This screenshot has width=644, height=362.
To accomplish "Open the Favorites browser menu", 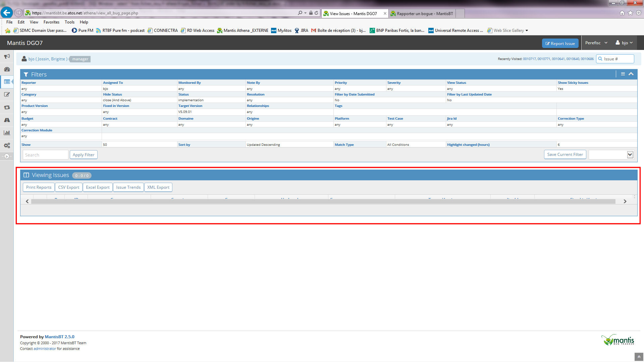I will pos(51,22).
